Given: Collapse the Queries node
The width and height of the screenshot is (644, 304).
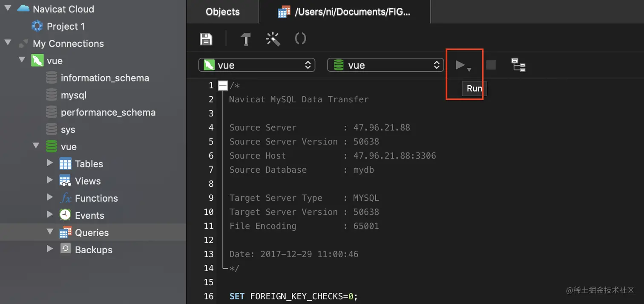Looking at the screenshot, I should pos(50,232).
